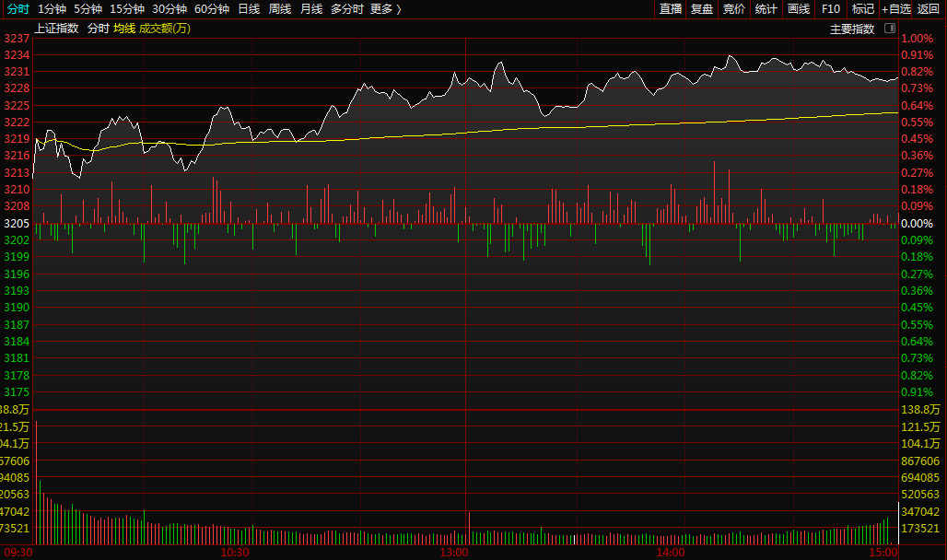Select the 60分钟 period tab
Viewport: 947px width, 560px height.
(x=212, y=8)
